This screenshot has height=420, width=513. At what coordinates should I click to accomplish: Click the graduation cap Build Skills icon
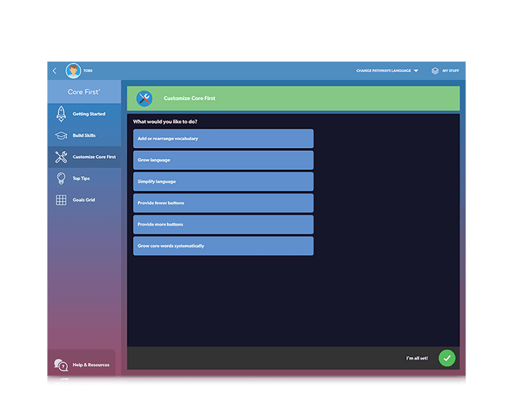click(x=61, y=136)
